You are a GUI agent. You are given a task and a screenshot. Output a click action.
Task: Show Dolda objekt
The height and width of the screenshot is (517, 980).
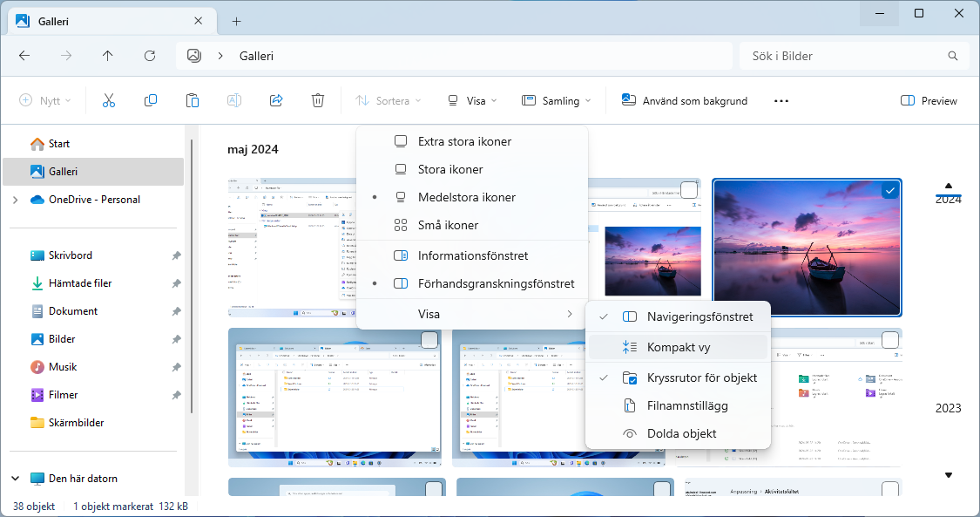(678, 434)
